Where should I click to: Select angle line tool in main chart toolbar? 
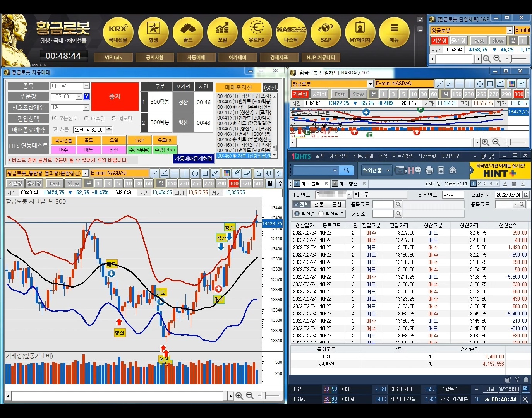click(x=165, y=173)
